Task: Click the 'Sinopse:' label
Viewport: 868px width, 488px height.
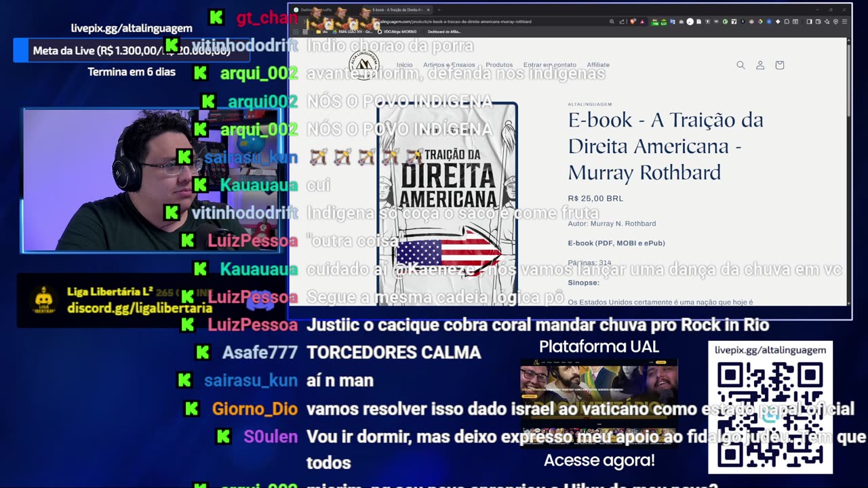Action: tap(584, 283)
